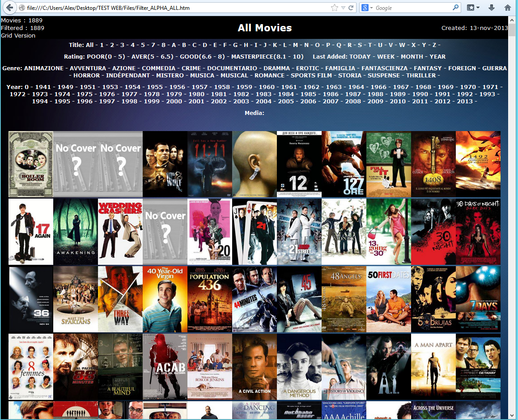Filter by COMMEDIA genre
The image size is (518, 420).
tap(158, 68)
